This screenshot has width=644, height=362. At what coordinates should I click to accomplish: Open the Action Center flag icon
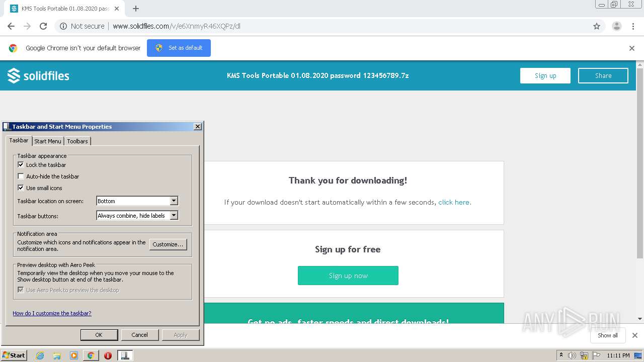pyautogui.click(x=596, y=355)
